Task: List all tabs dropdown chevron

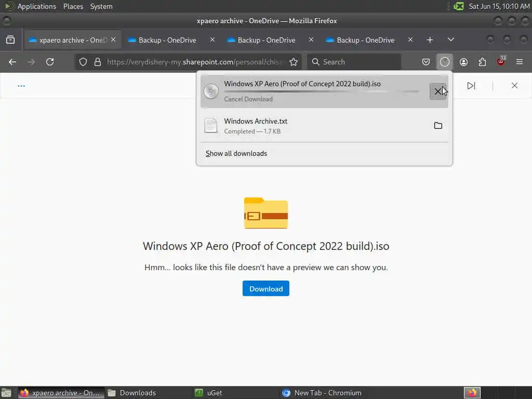Action: (x=450, y=39)
